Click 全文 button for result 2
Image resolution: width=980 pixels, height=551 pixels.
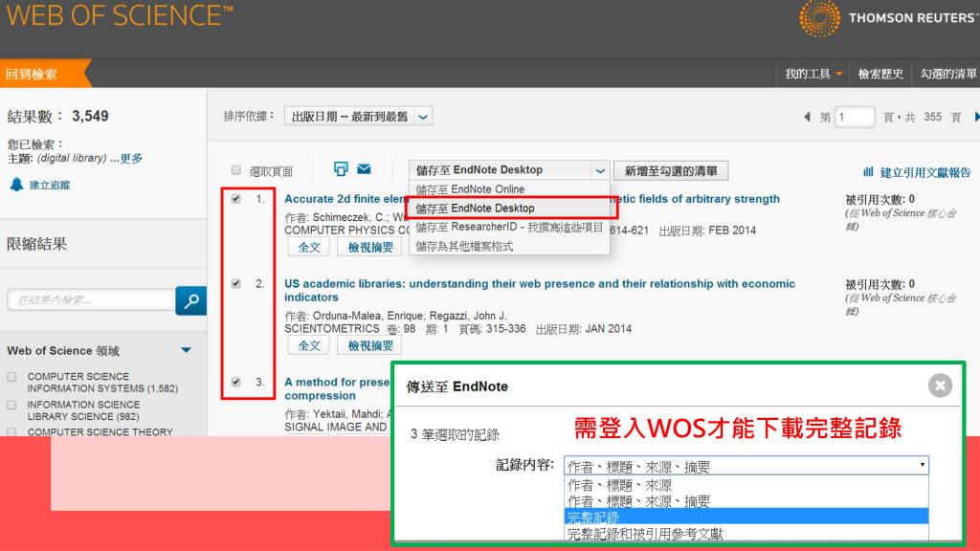click(309, 345)
